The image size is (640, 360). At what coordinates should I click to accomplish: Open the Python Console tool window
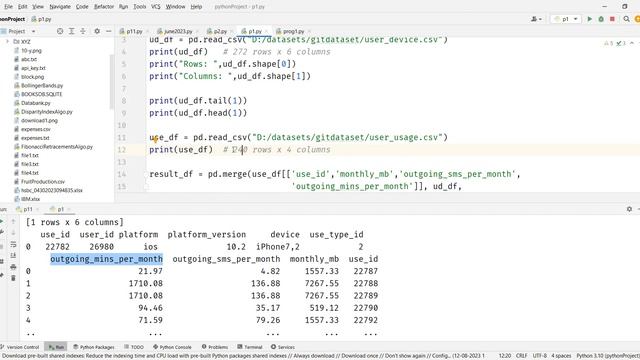click(x=172, y=347)
